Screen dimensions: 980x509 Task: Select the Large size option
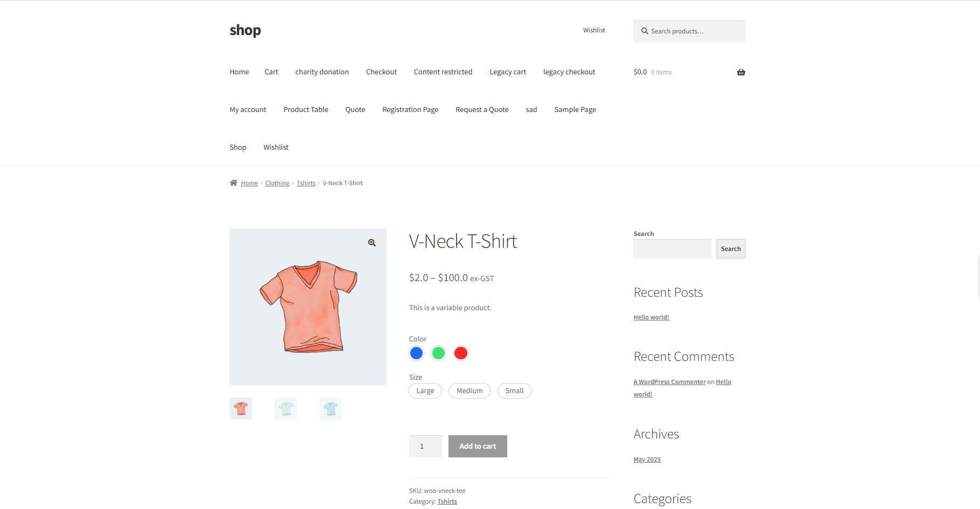425,391
